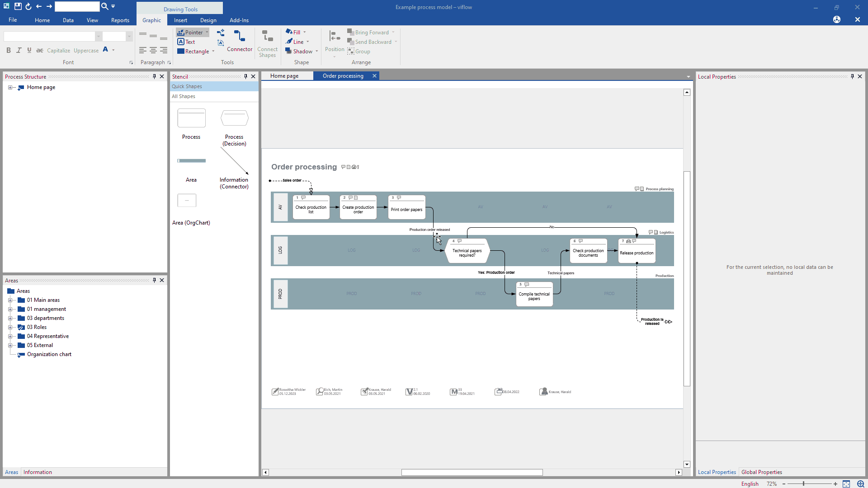Expand the Home page tree node
This screenshot has height=488, width=868.
tap(10, 87)
